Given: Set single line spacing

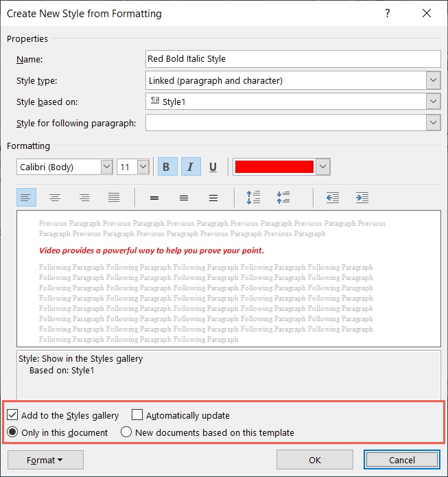Looking at the screenshot, I should pyautogui.click(x=154, y=198).
